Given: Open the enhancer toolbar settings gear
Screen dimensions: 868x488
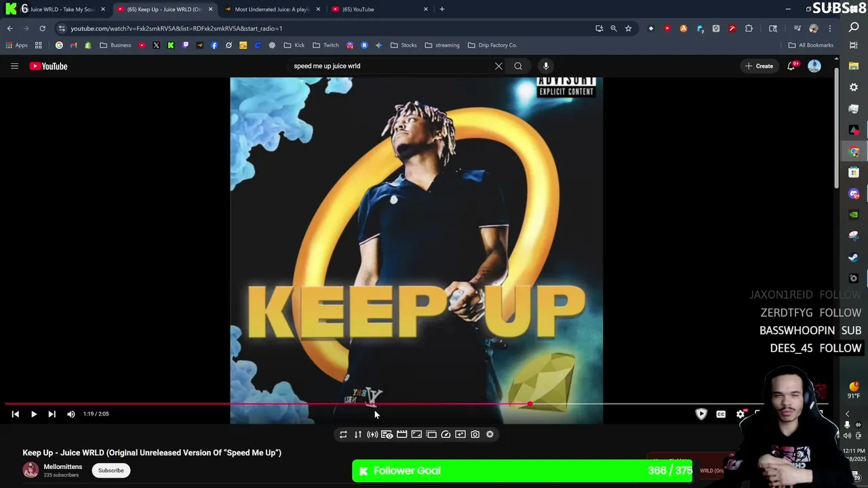Looking at the screenshot, I should pos(490,434).
